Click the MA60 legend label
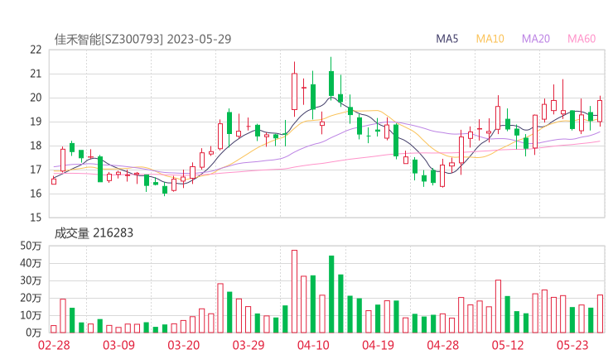 [x=582, y=39]
